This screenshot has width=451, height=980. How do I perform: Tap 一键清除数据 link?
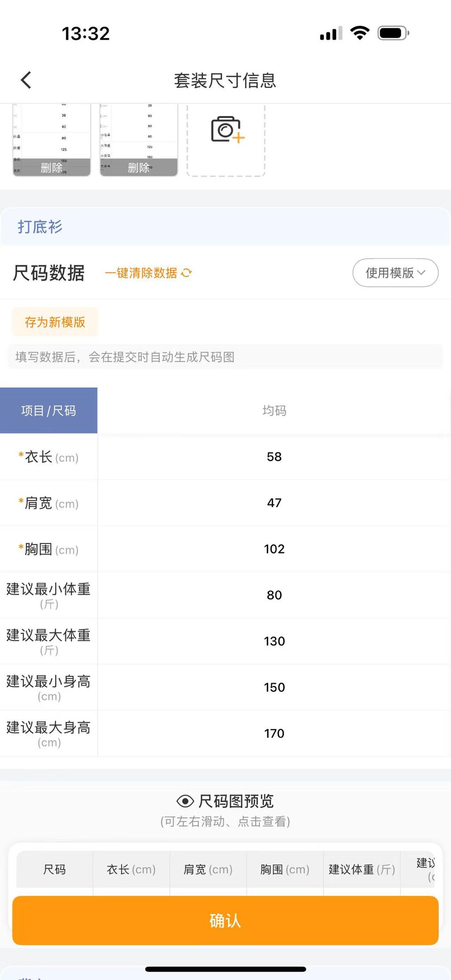pyautogui.click(x=141, y=273)
